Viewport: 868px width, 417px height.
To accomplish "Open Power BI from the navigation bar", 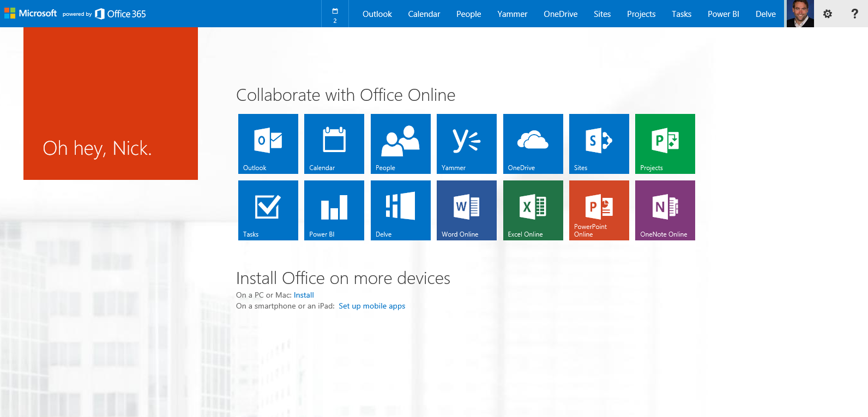I will click(724, 14).
